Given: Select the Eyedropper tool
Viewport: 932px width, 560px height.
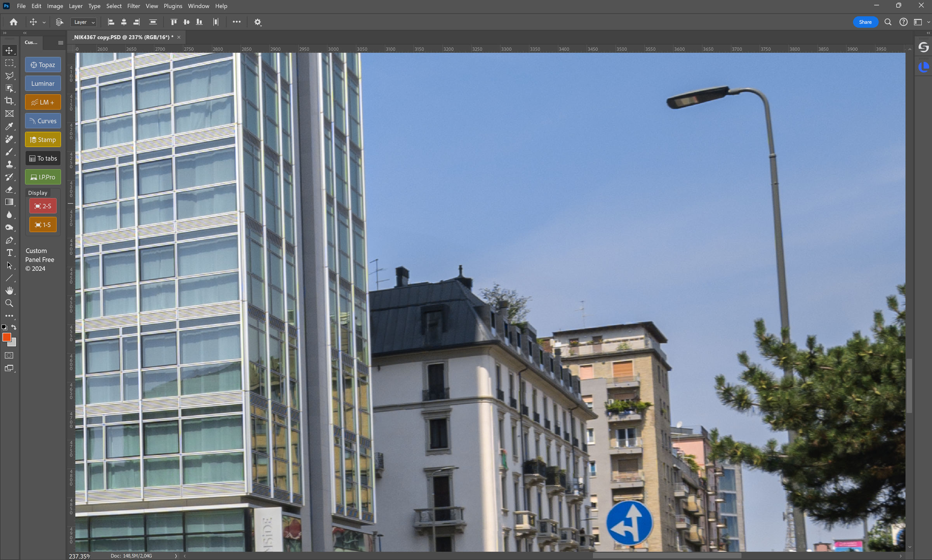Looking at the screenshot, I should [10, 126].
